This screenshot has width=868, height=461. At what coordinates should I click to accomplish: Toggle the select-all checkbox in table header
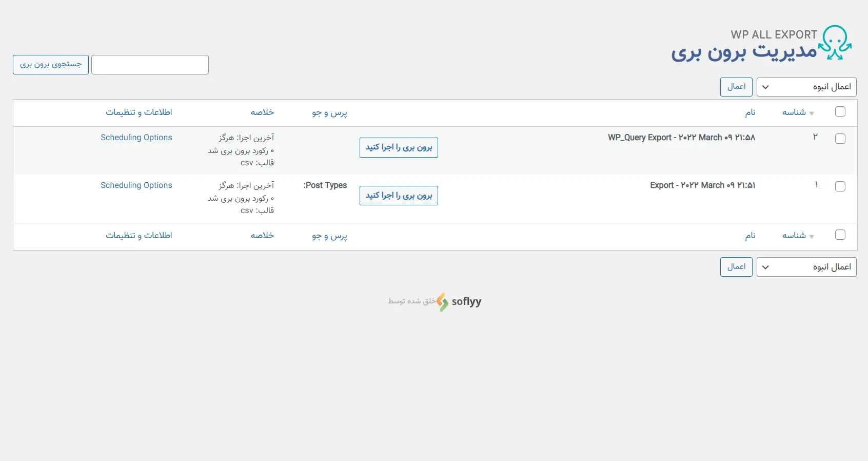pos(840,112)
